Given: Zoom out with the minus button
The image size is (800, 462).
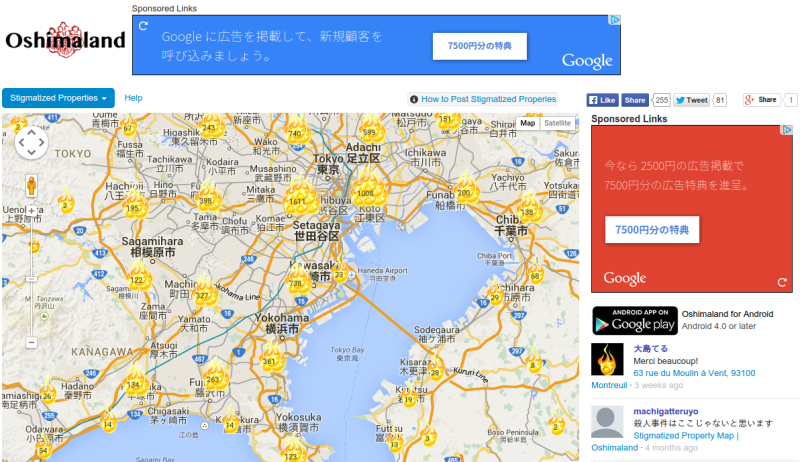Looking at the screenshot, I should tap(32, 342).
